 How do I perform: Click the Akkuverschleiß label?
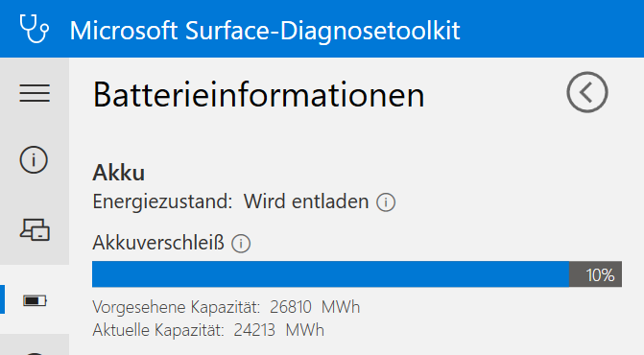tap(158, 243)
